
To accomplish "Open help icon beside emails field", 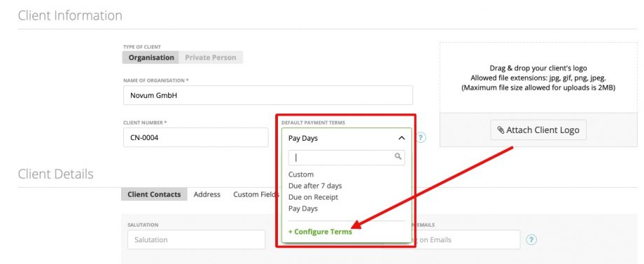I will 531,239.
